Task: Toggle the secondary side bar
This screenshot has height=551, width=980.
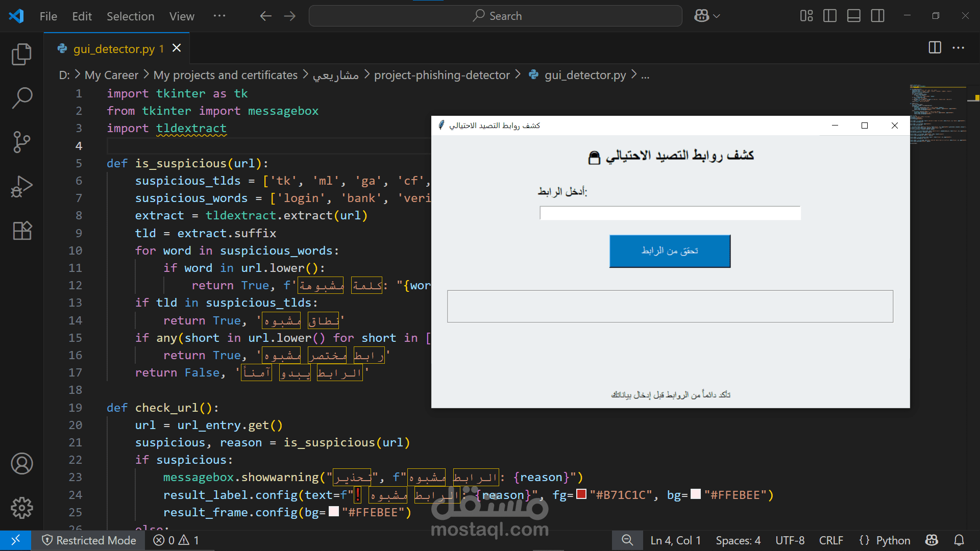Action: (x=878, y=16)
